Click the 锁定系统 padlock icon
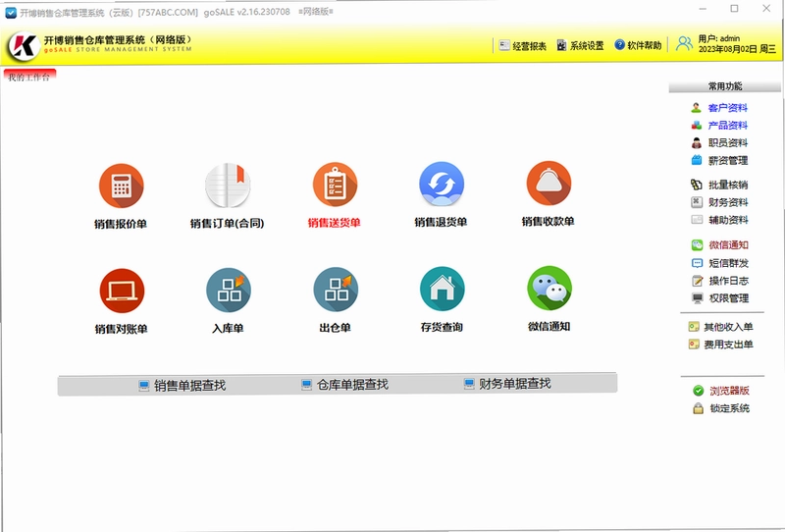This screenshot has height=532, width=785. tap(698, 408)
